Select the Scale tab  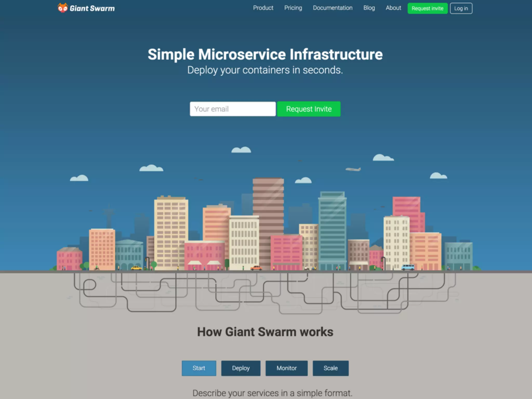pos(330,368)
